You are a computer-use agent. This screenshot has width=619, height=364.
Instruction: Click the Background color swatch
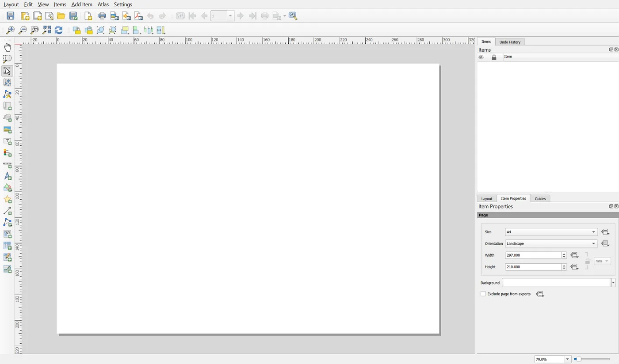pos(556,283)
